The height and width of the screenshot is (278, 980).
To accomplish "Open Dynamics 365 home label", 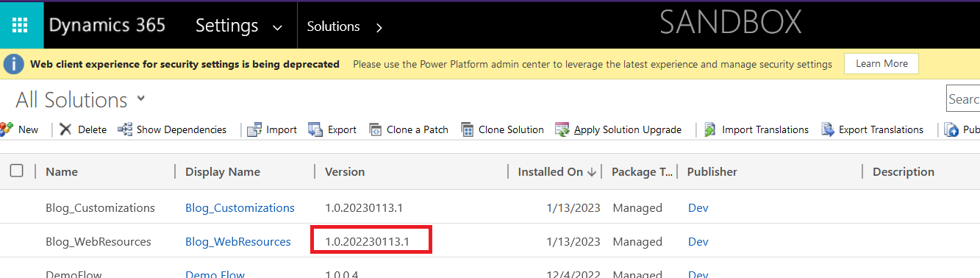I will (x=107, y=26).
